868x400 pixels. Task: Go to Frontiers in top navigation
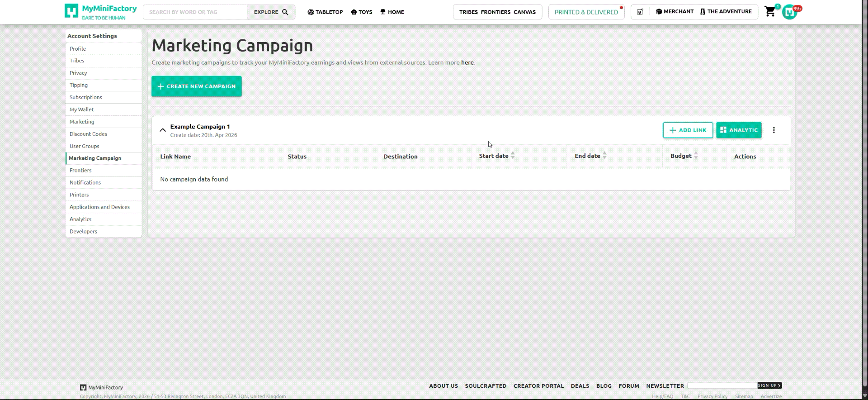point(495,12)
